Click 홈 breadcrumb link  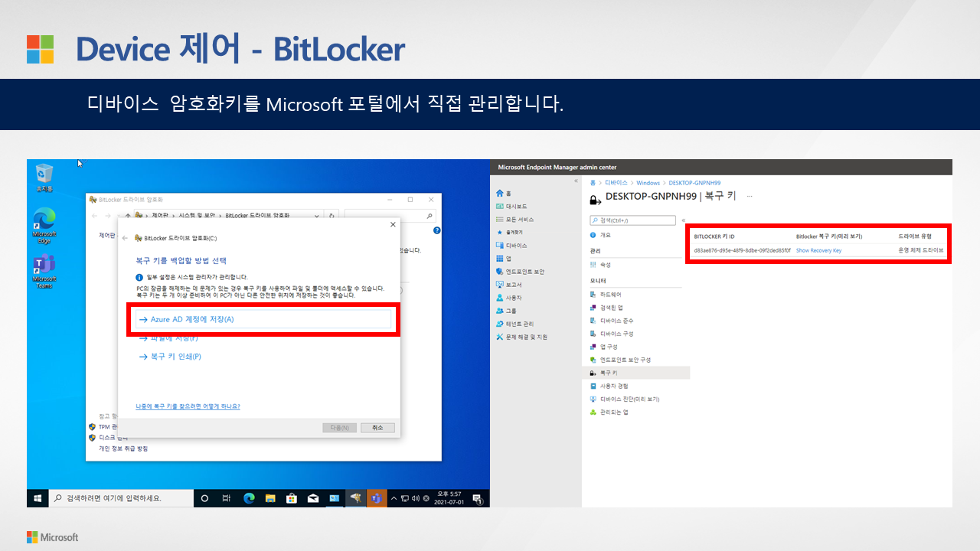593,183
